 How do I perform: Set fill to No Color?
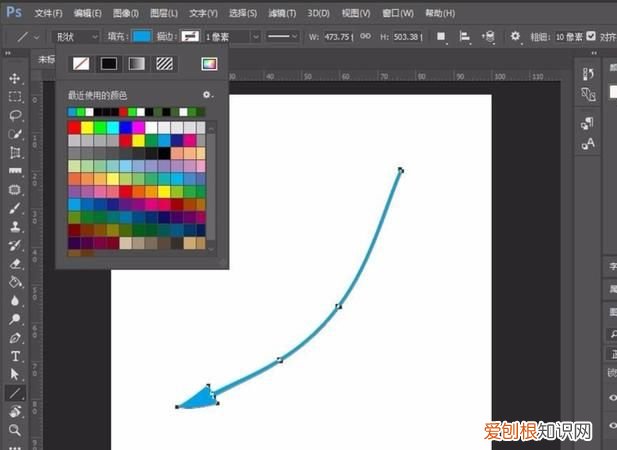[80, 63]
